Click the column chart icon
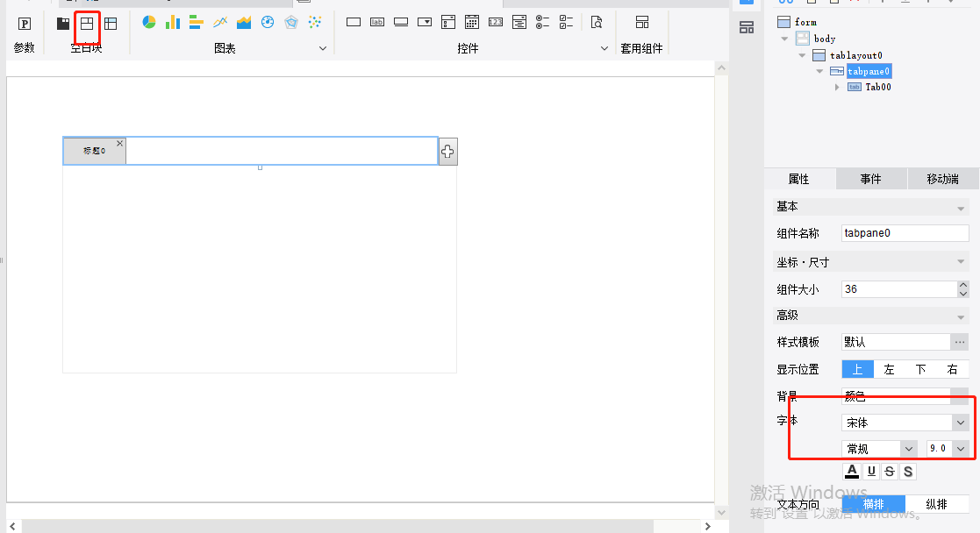 point(173,23)
